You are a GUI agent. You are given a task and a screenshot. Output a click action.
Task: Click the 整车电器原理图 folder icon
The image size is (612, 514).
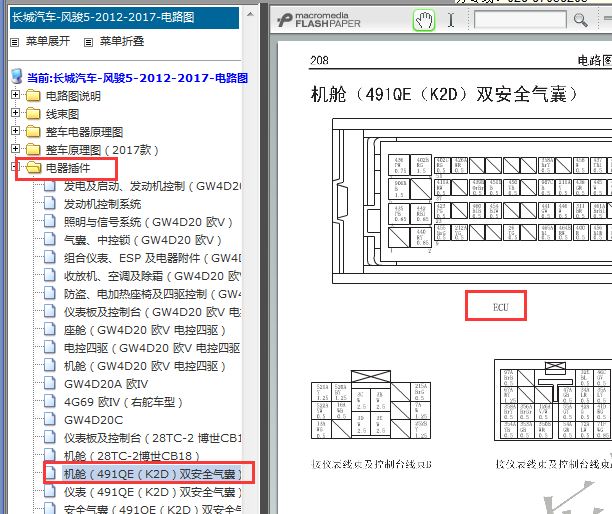pos(33,131)
